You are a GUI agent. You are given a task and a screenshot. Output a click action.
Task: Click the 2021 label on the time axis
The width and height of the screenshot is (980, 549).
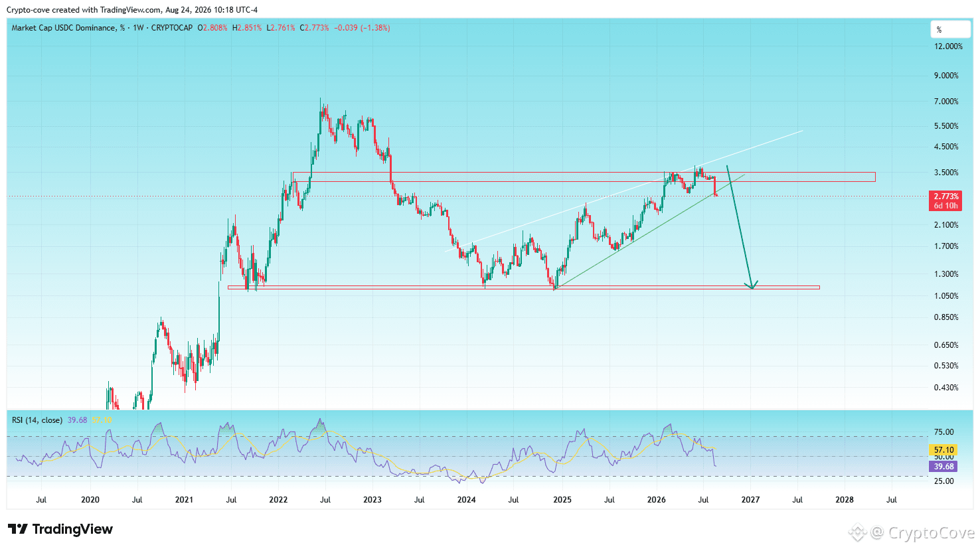click(184, 500)
